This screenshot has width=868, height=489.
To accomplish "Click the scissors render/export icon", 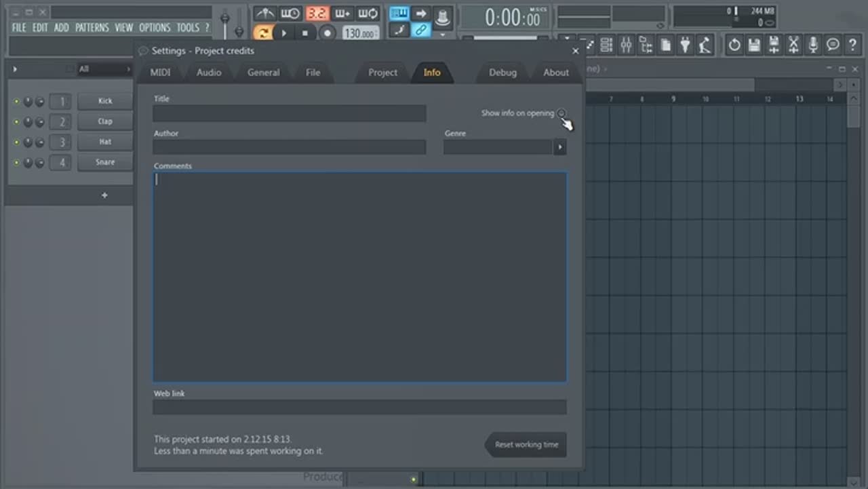I will pos(793,45).
